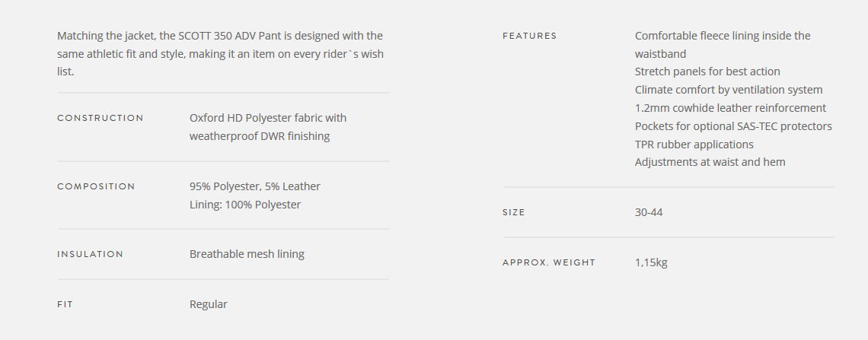Click Climate comfort by ventilation system
This screenshot has width=868, height=340.
(729, 90)
